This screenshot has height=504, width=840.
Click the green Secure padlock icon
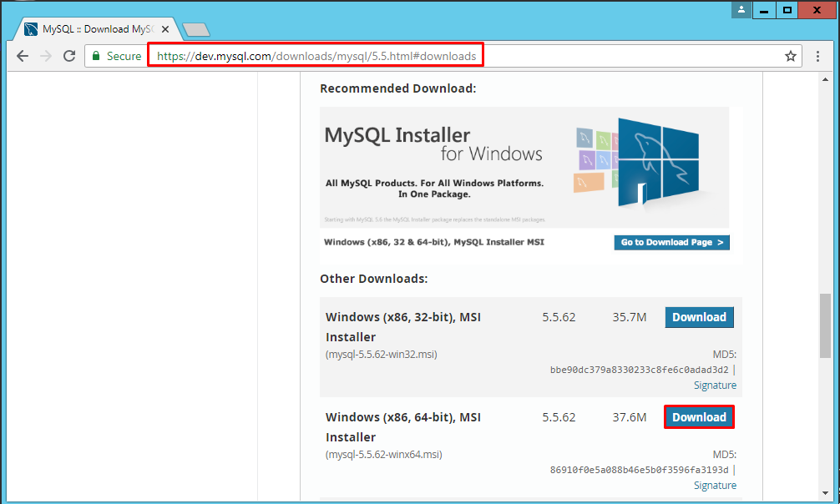[96, 56]
